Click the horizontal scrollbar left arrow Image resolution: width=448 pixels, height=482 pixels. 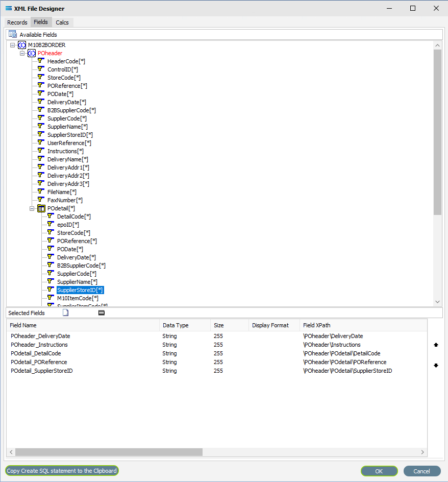[11, 452]
